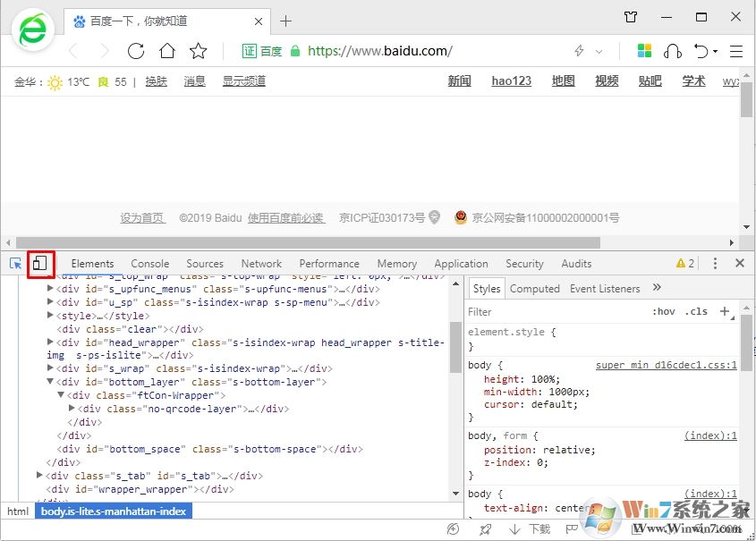Toggle the .cls class editor

(x=696, y=312)
